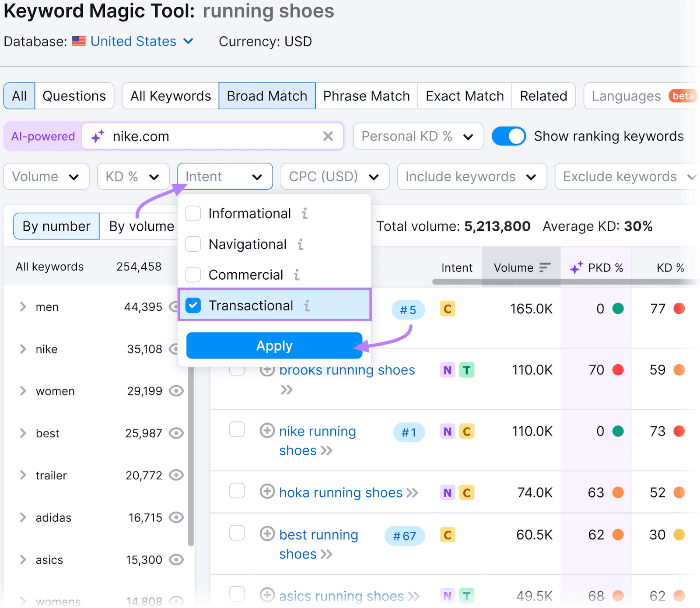The width and height of the screenshot is (700, 608).
Task: Toggle the Show ranking keywords switch
Action: coord(509,136)
